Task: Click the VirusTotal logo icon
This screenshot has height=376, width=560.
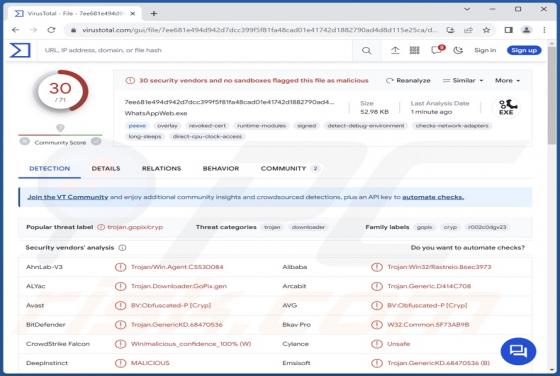Action: coord(20,50)
